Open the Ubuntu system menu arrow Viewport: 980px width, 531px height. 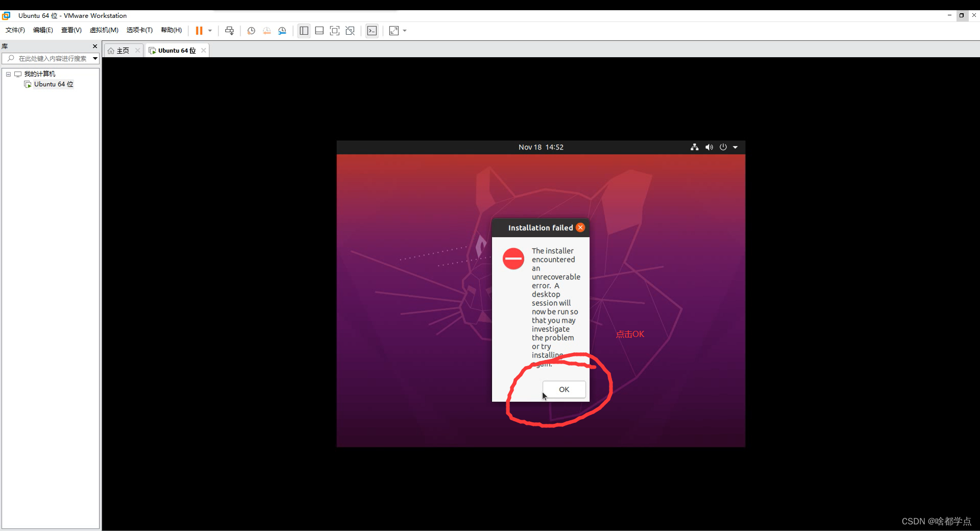point(736,147)
